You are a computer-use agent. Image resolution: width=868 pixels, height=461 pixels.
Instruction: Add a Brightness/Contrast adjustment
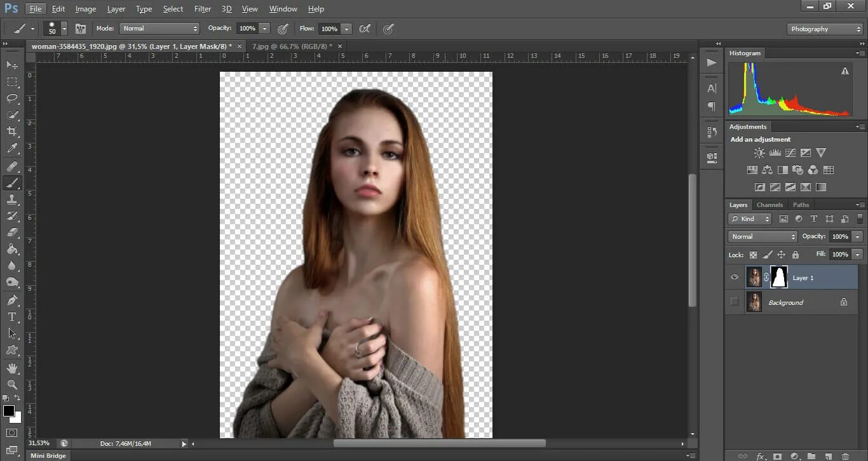[x=759, y=152]
